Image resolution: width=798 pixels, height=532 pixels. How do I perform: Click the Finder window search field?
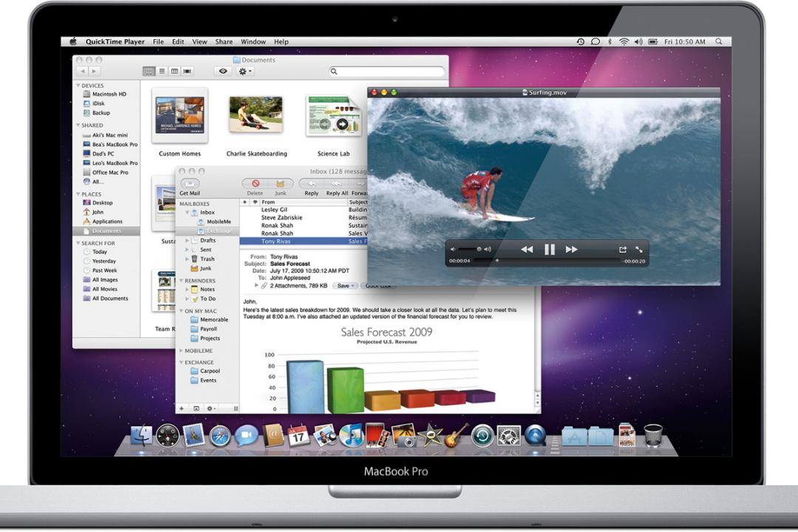[x=387, y=71]
